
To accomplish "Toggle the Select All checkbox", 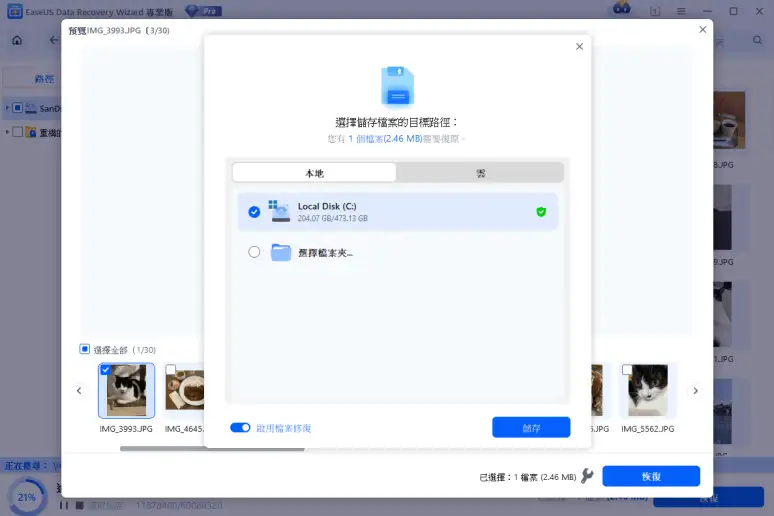I will 85,349.
